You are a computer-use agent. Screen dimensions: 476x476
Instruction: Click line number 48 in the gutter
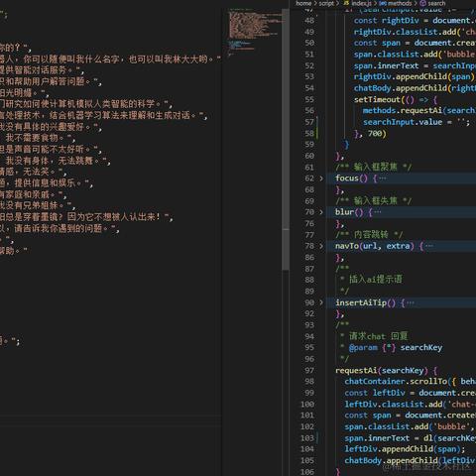309,21
